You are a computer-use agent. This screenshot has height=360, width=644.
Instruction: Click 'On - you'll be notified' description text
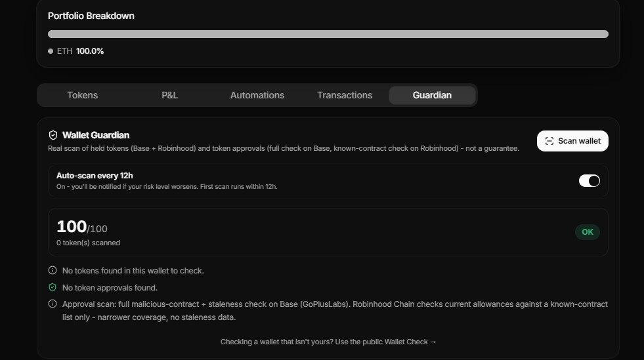pyautogui.click(x=167, y=187)
